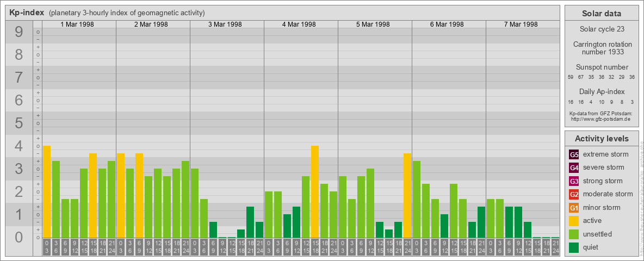Click the 9-12 time label under 5 Mar
644x261 pixels.
coord(370,247)
